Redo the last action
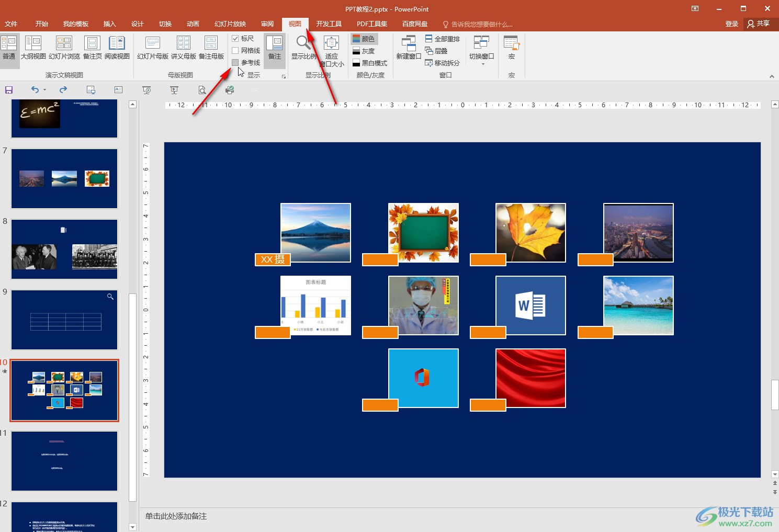 pos(63,90)
